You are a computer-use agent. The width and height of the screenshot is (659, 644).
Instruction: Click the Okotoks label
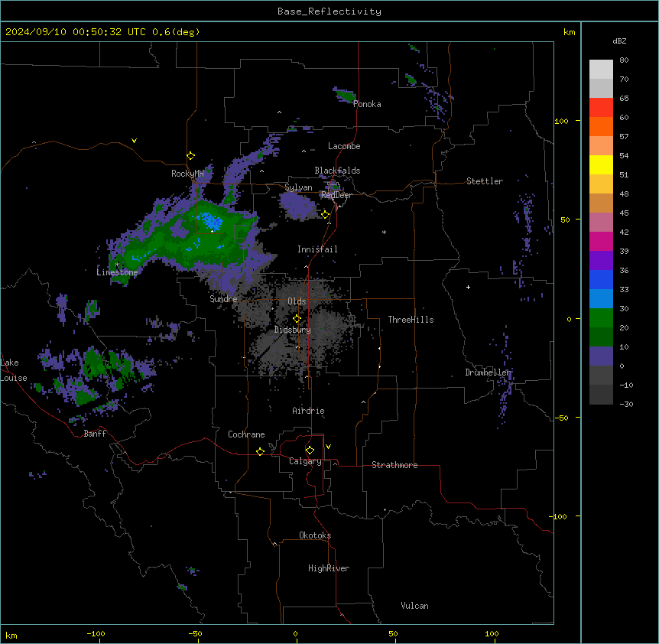pyautogui.click(x=315, y=535)
